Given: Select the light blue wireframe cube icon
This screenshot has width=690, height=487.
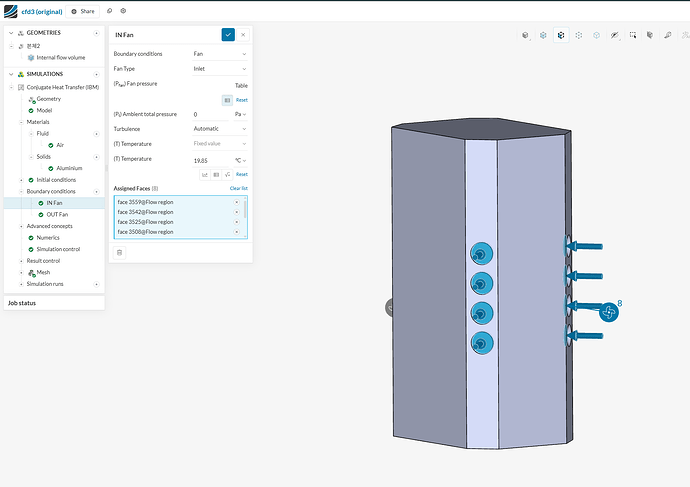Looking at the screenshot, I should click(596, 35).
